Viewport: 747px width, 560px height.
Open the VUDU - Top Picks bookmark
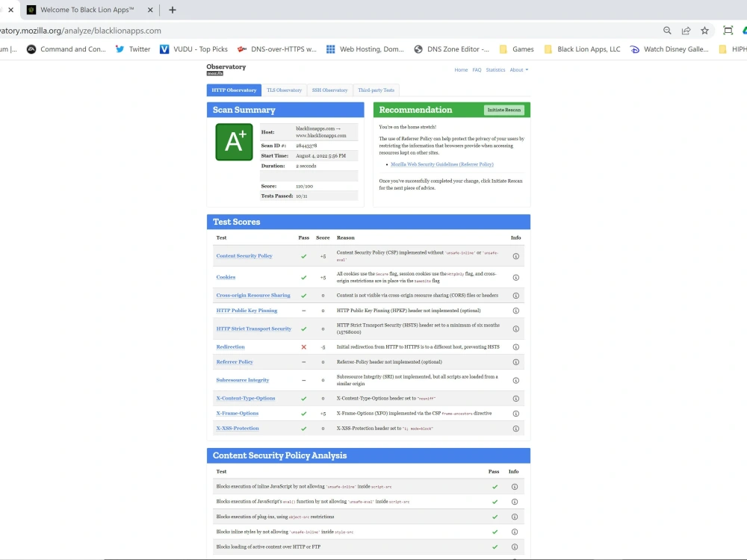coord(193,49)
